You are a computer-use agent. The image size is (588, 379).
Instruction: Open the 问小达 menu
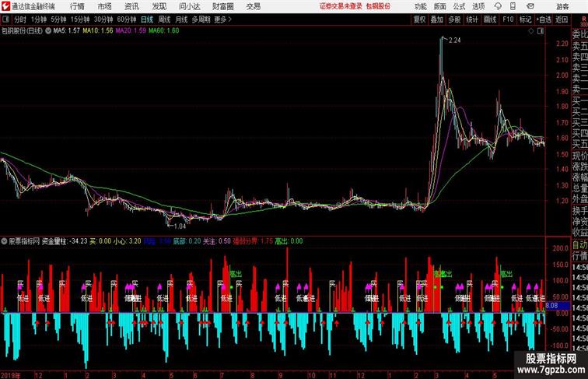pos(189,6)
